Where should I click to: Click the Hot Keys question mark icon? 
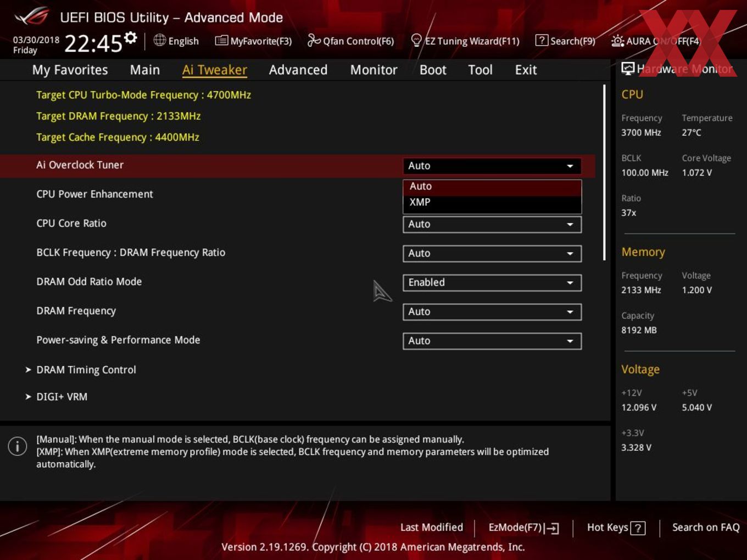[638, 528]
